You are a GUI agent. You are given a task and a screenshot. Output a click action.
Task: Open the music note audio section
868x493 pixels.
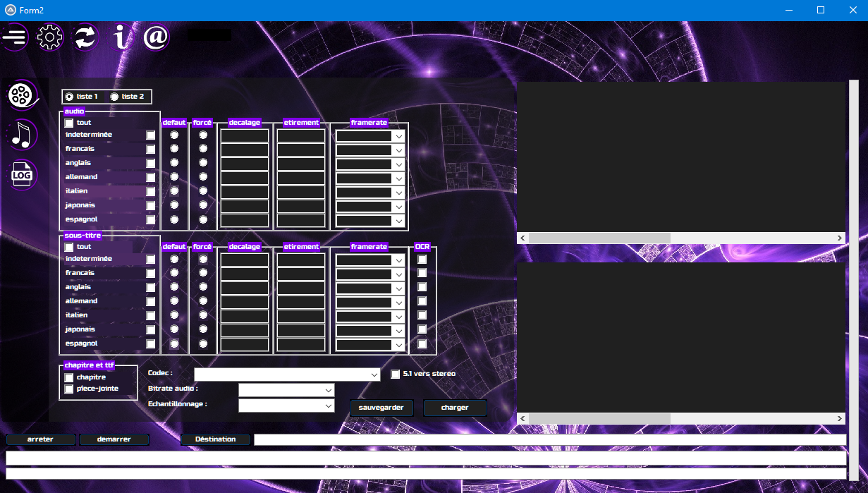coord(23,135)
